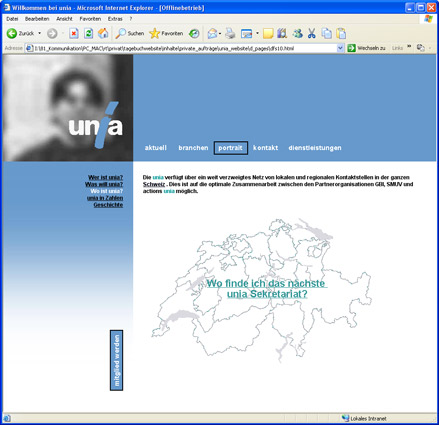Screen dimensions: 439x425
Task: Open the Bearbeiten menu
Action: tap(37, 19)
